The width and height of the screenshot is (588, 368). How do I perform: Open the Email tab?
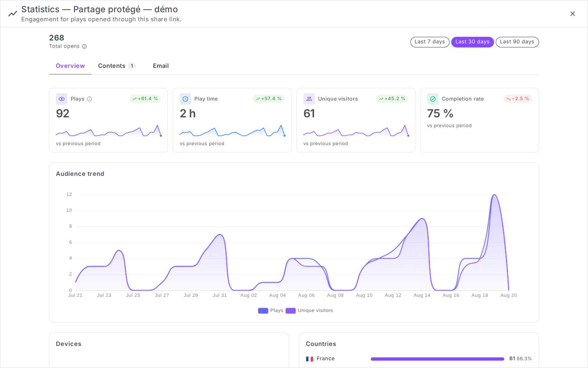[161, 66]
